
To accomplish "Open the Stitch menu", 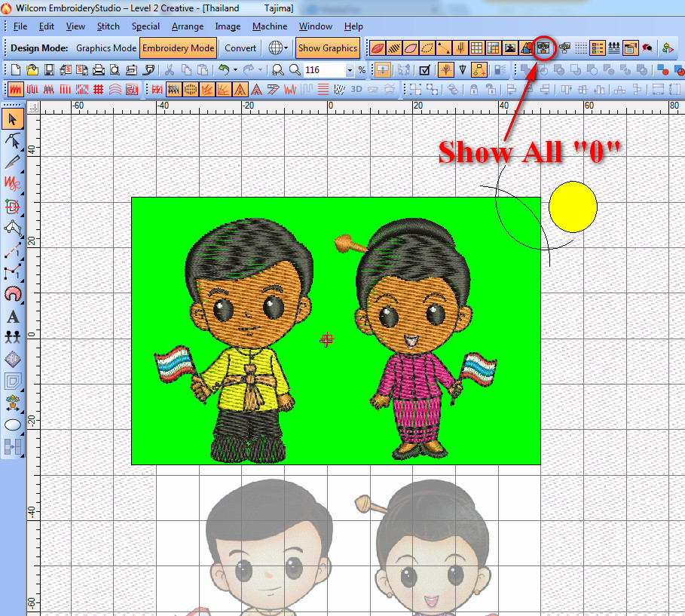I will [x=108, y=26].
